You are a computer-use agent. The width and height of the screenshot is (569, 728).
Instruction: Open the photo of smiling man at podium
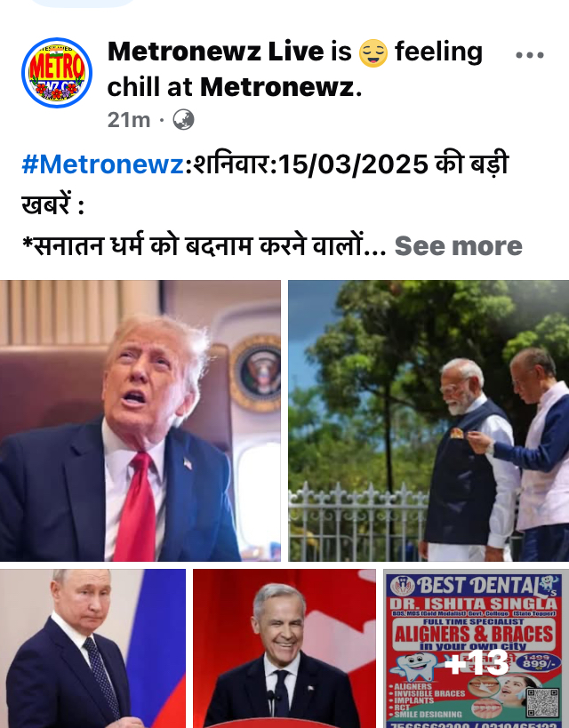pos(284,649)
